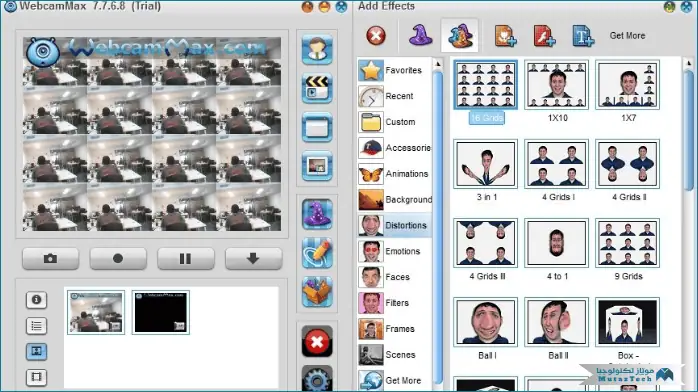
Task: Take a snapshot with the camera button
Action: pos(50,259)
